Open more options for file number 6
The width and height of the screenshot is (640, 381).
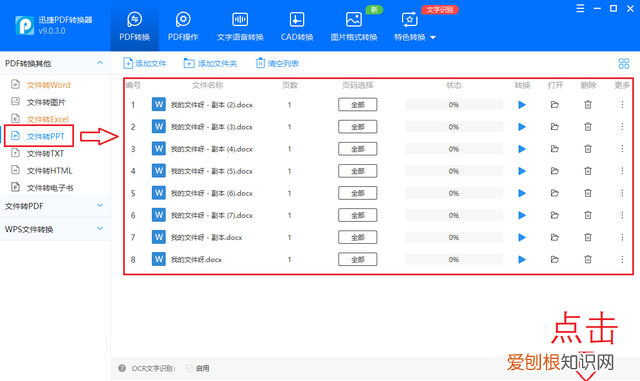622,215
